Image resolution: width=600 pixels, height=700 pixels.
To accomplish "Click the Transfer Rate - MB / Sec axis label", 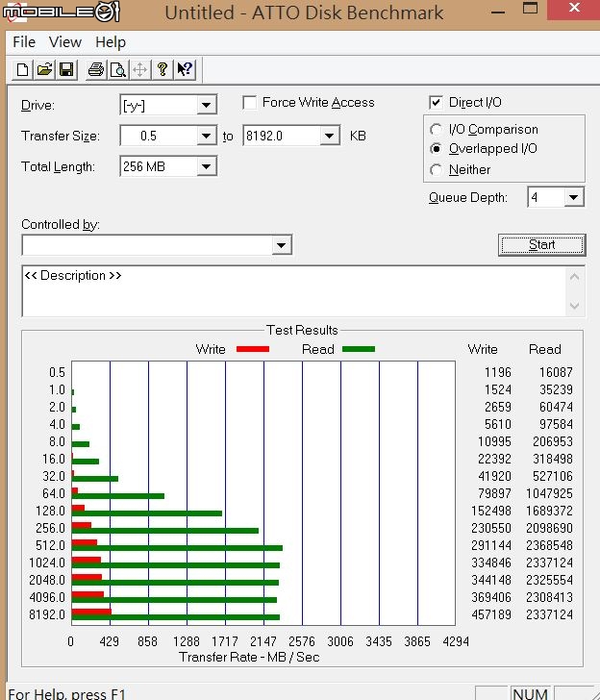I will click(249, 657).
